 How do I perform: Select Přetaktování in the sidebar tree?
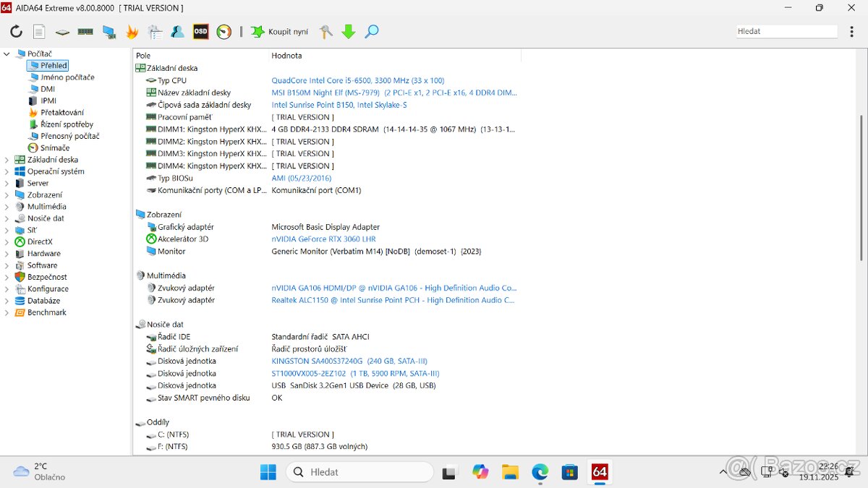click(61, 113)
